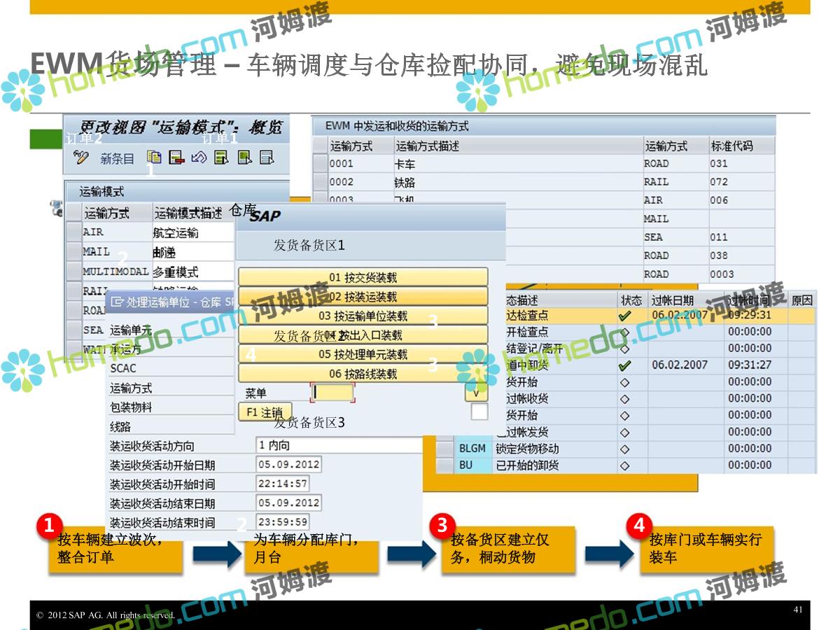Click the diamond status icon for 过帐收货
The image size is (840, 630).
click(625, 399)
